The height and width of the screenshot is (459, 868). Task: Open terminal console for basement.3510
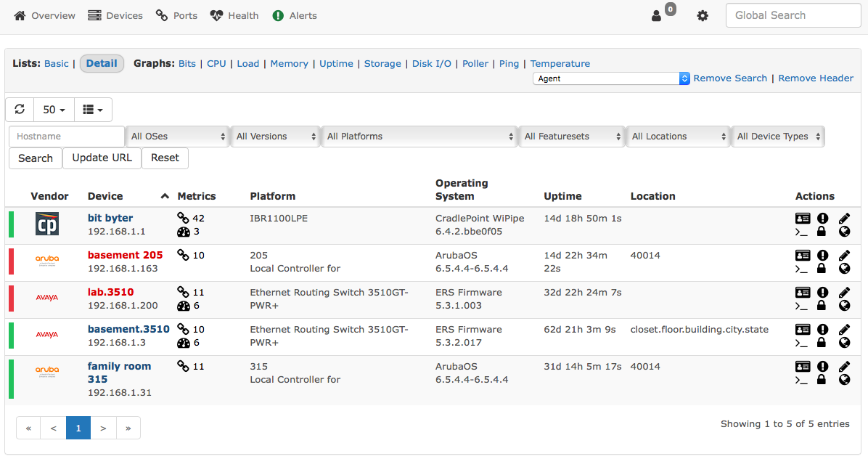coord(801,344)
